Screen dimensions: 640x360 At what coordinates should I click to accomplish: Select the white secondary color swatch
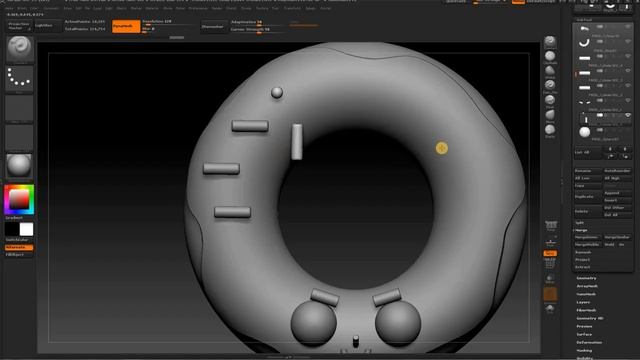tap(27, 229)
